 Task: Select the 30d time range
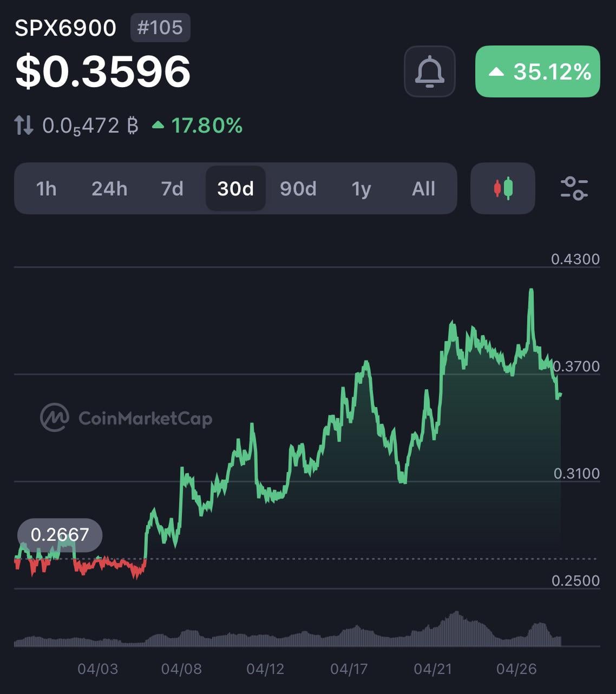coord(235,188)
